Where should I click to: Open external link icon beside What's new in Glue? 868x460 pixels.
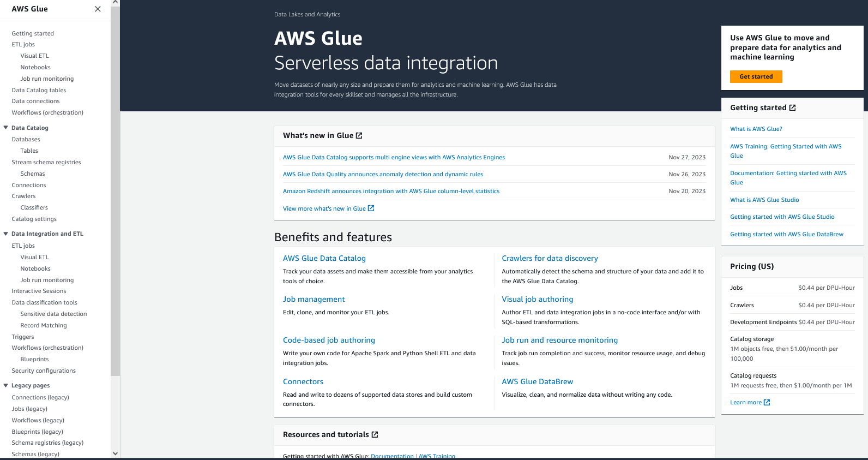359,135
